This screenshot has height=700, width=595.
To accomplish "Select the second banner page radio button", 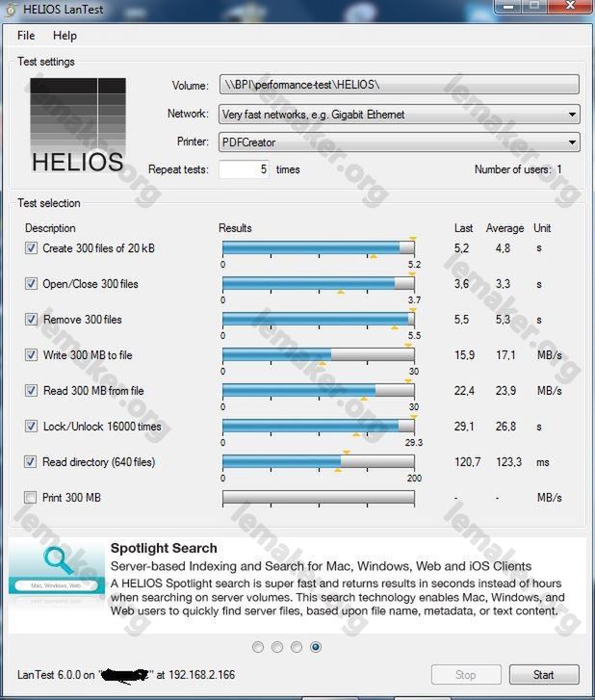I will coord(277,647).
